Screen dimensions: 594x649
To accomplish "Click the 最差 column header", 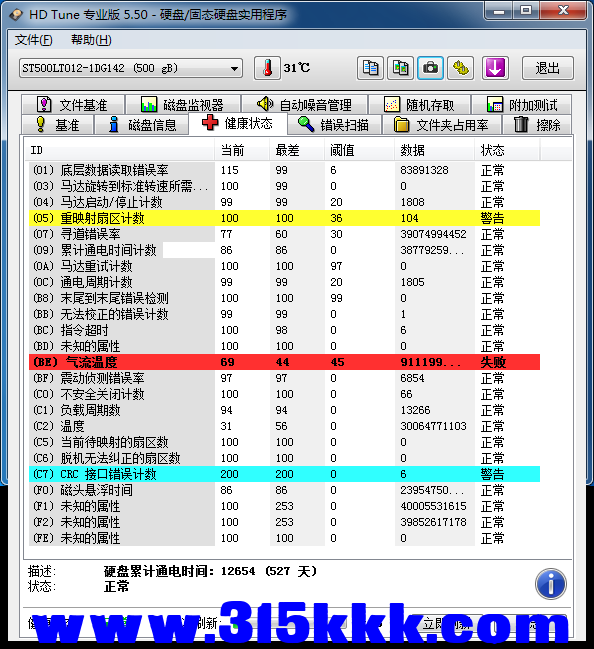I will (x=297, y=150).
